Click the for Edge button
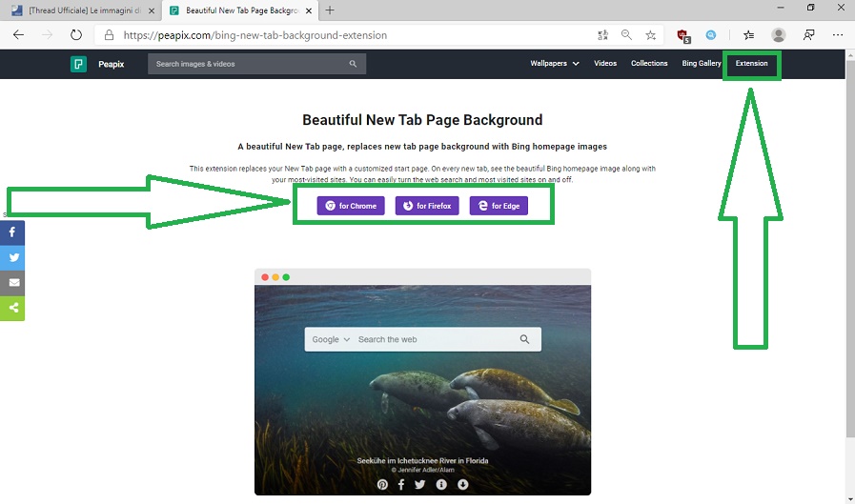Viewport: 855px width, 504px height. click(x=499, y=206)
